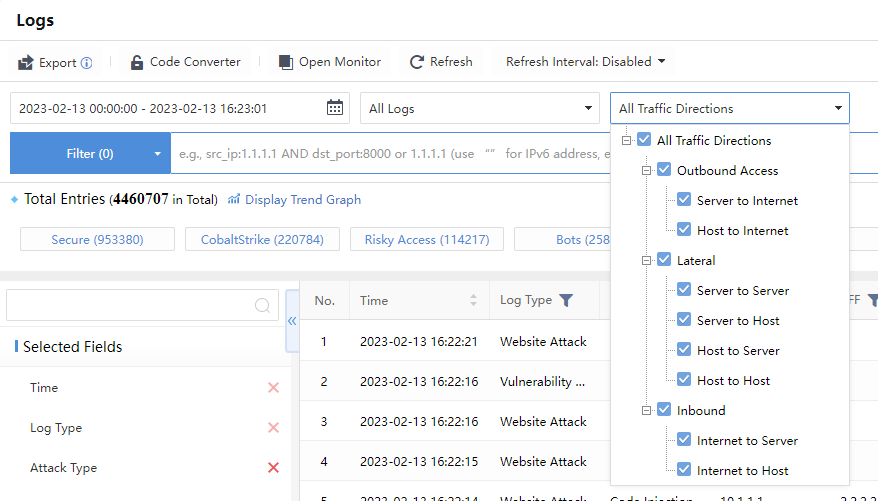Open Export info tooltip icon

coord(86,63)
